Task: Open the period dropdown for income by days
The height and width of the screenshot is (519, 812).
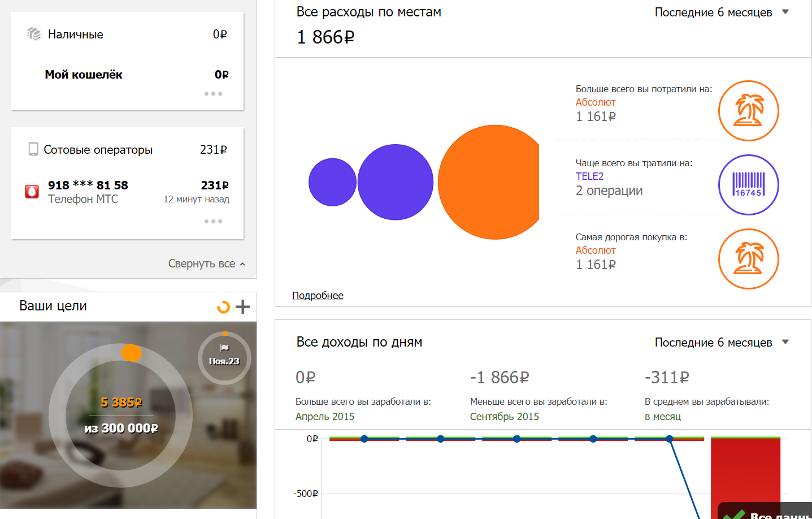Action: (721, 343)
